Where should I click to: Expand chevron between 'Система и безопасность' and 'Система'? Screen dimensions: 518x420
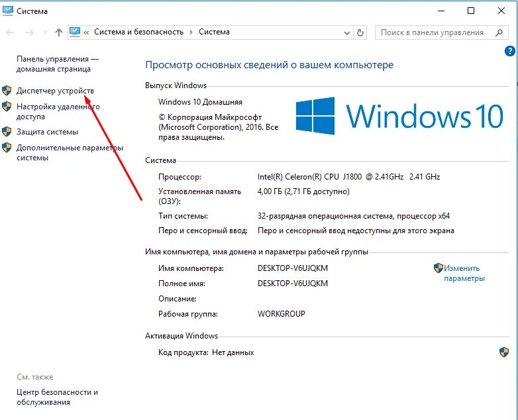[x=191, y=32]
